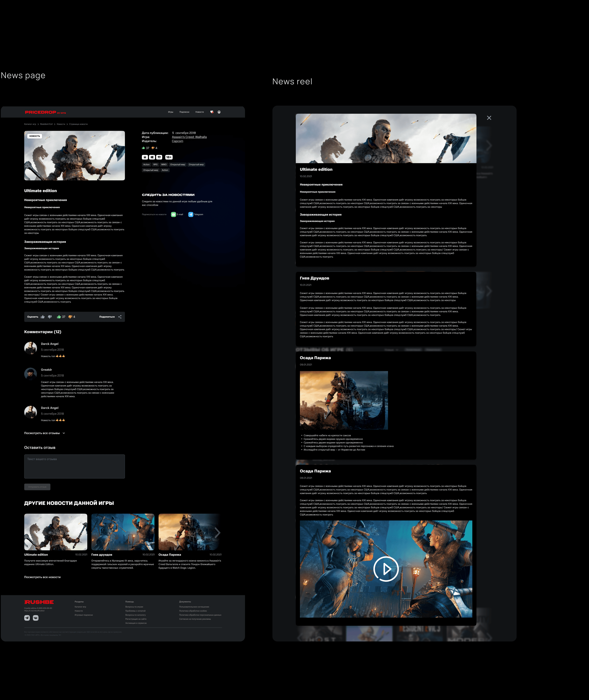Click the 18+ age rating badge

point(169,157)
